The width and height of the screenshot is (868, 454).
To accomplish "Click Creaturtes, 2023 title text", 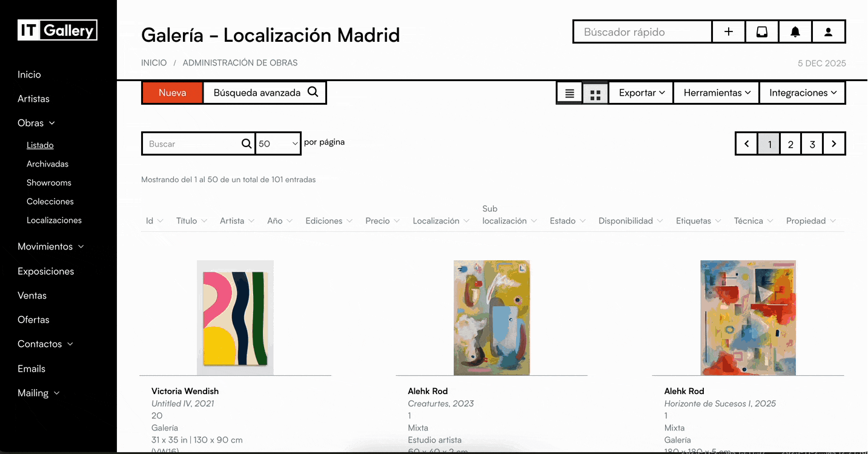I will [x=441, y=403].
